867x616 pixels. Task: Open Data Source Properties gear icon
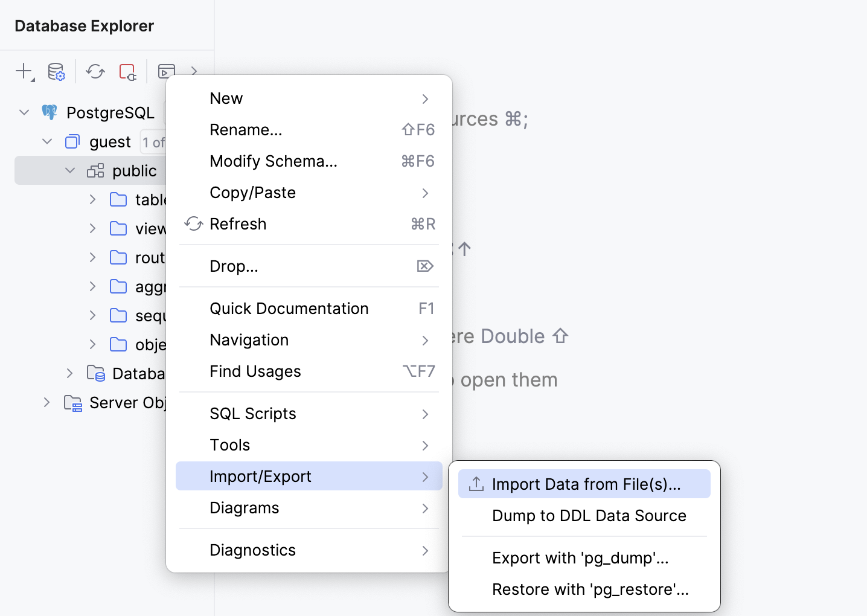point(56,71)
